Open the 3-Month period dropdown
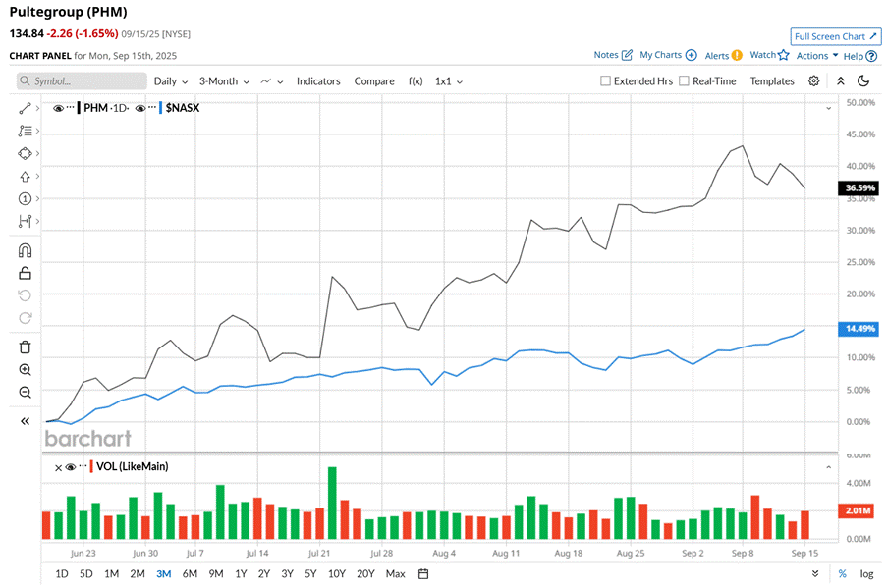 coord(224,81)
